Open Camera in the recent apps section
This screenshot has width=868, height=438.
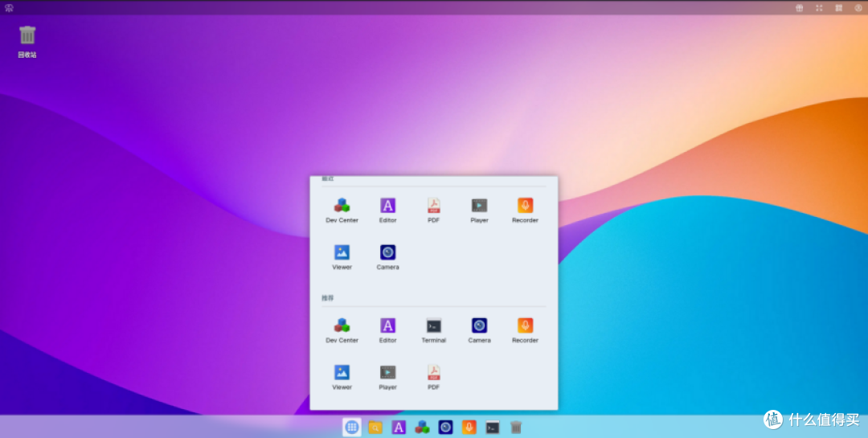(x=387, y=257)
